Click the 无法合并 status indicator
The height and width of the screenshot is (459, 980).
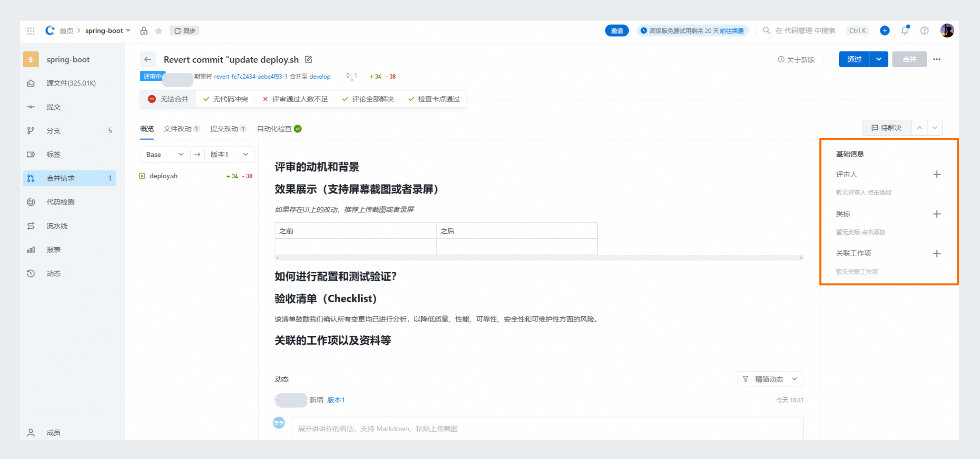click(168, 99)
